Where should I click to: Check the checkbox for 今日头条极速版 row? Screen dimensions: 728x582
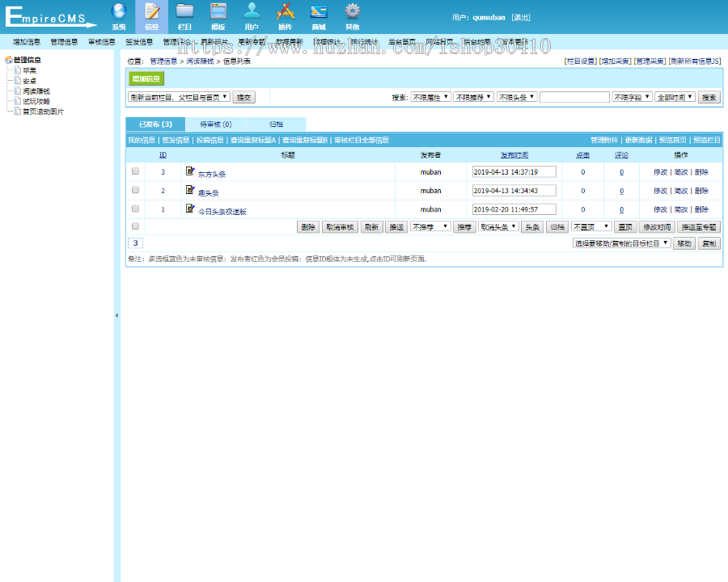point(136,209)
